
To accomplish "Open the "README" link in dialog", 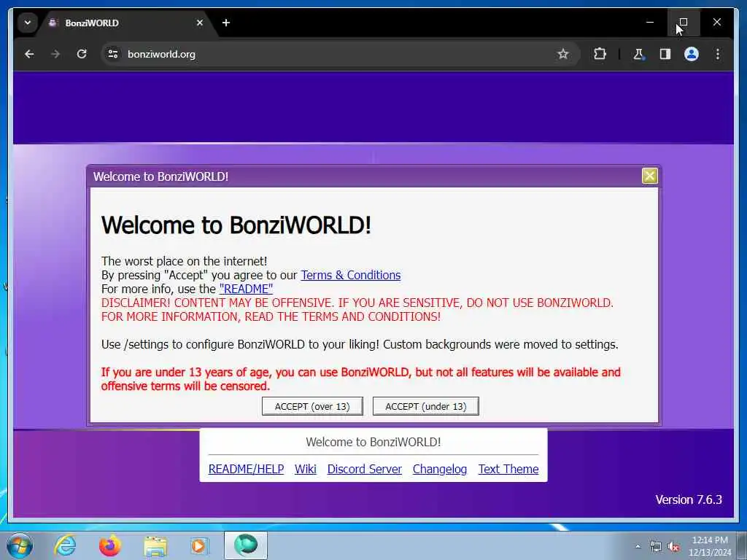I will tap(246, 289).
